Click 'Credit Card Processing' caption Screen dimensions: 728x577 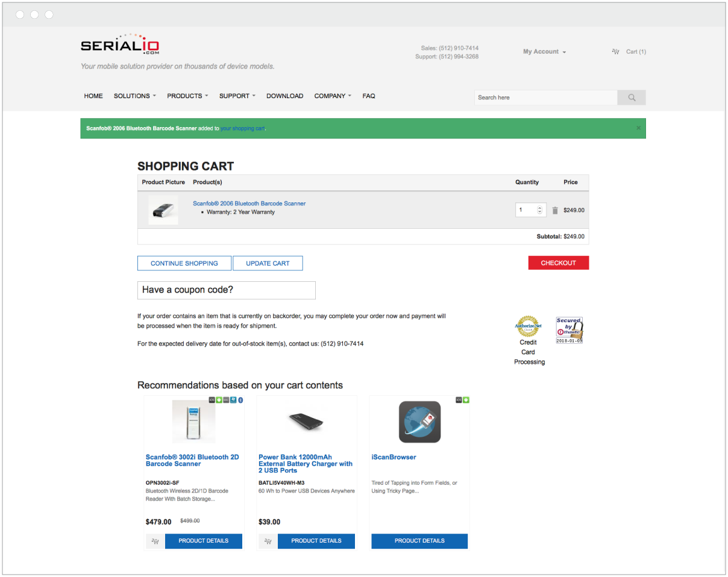(x=529, y=352)
